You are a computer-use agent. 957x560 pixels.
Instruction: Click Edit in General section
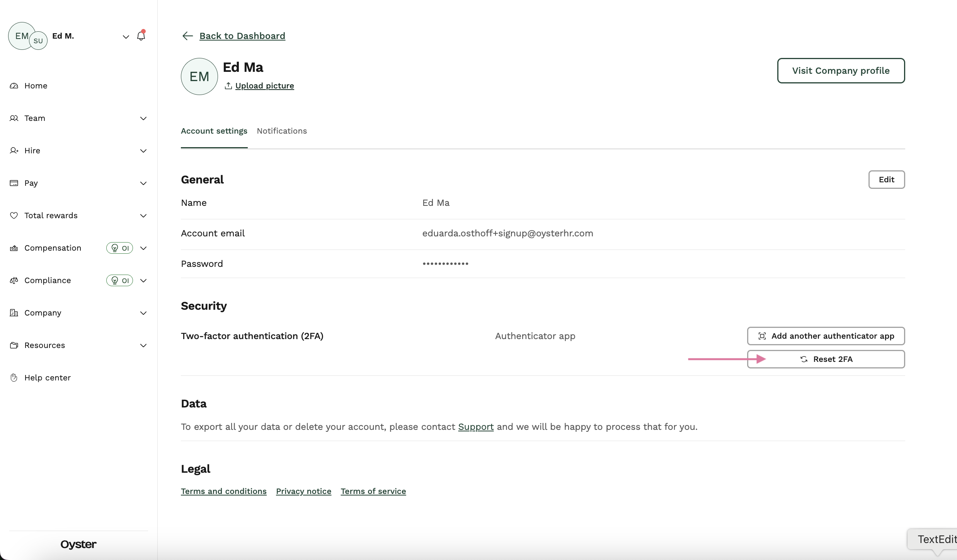point(886,180)
